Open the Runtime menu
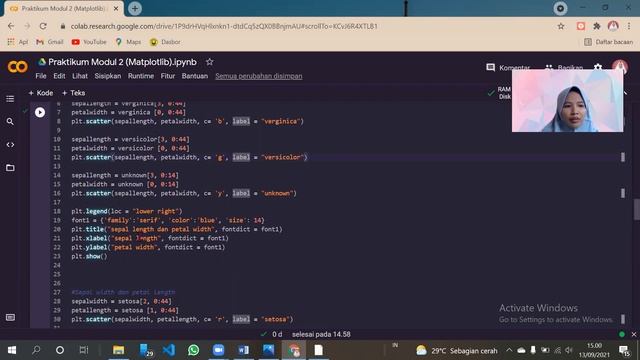Viewport: 640px width, 360px height. pos(141,76)
